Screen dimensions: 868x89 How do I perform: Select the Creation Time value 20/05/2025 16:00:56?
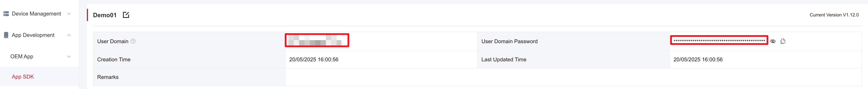(314, 59)
